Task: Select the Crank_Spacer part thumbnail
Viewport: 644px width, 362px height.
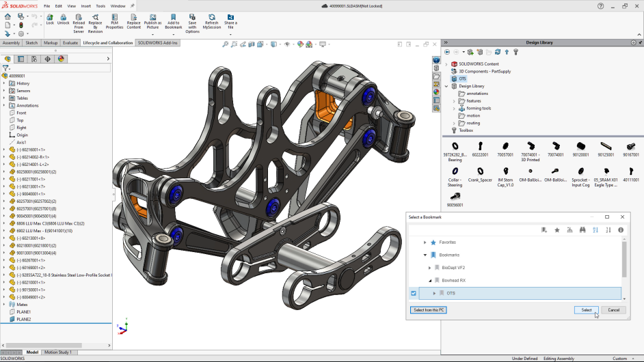Action: (x=480, y=171)
